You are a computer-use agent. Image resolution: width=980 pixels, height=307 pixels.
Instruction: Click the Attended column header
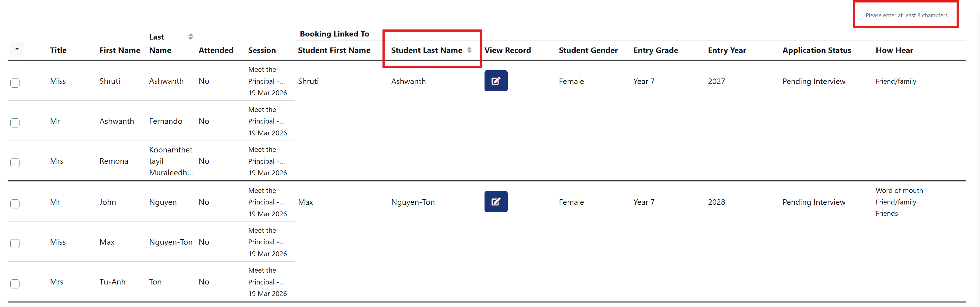[x=216, y=50]
